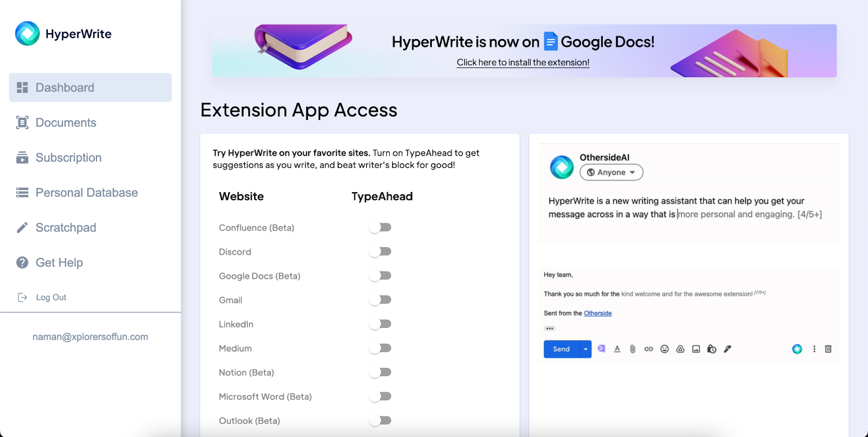Click the confidential mode lock icon

[712, 349]
